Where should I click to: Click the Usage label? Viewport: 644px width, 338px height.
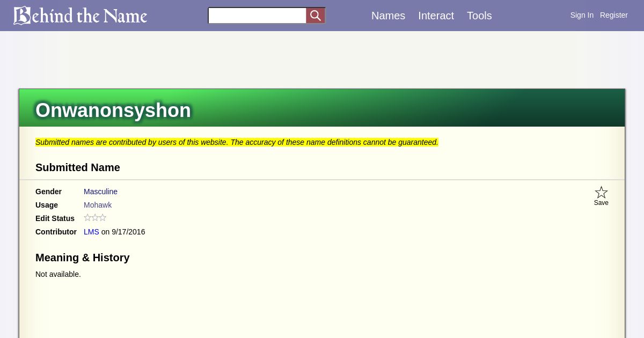[x=47, y=205]
